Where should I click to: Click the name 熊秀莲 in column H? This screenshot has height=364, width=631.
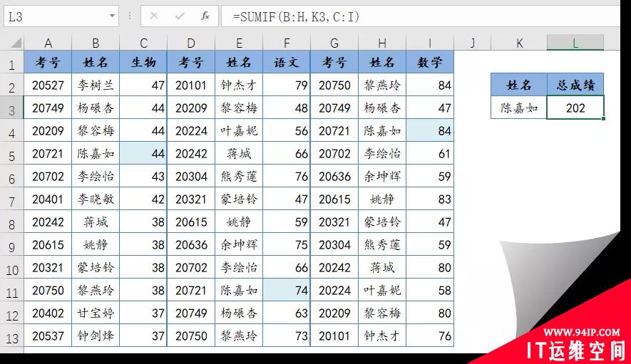pyautogui.click(x=382, y=244)
